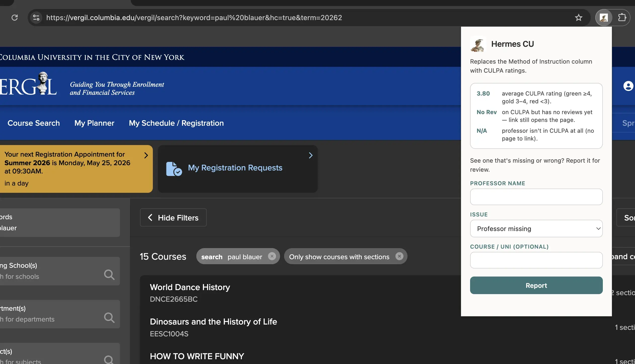Click the registration requests document icon
This screenshot has height=364, width=635.
pos(174,169)
